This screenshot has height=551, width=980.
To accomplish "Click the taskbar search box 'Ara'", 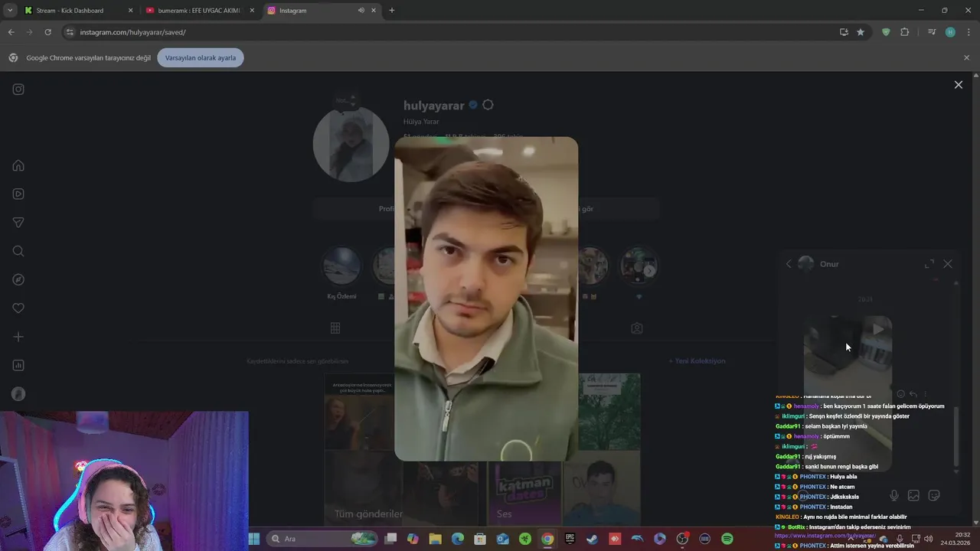I will pos(322,539).
